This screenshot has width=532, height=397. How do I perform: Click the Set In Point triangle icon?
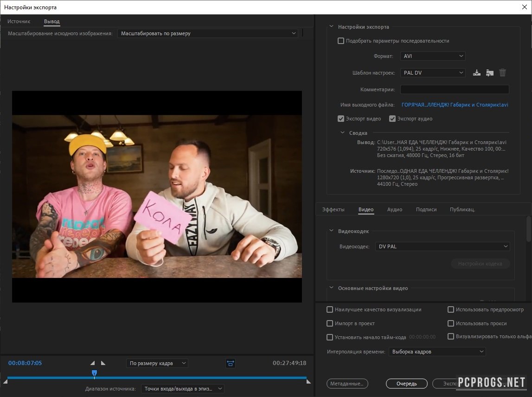(92, 363)
